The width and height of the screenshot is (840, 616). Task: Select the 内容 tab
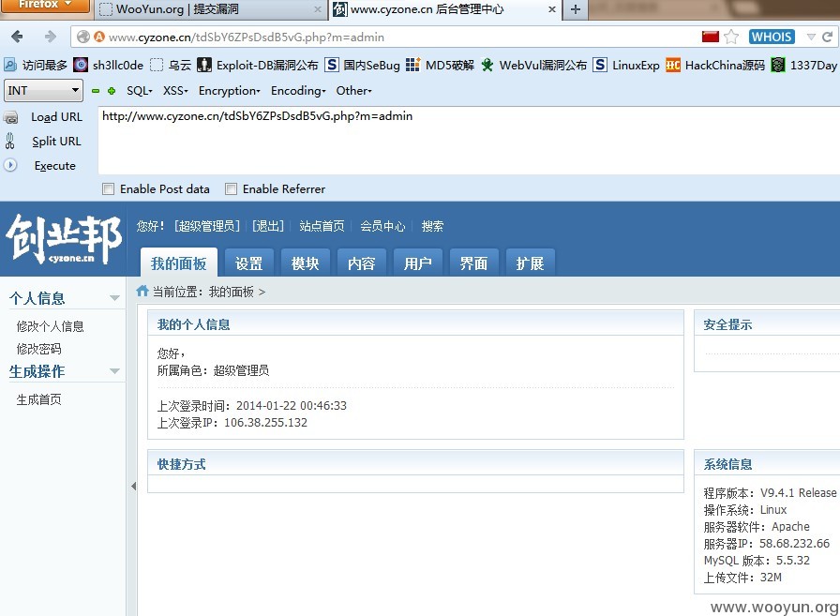pos(362,263)
